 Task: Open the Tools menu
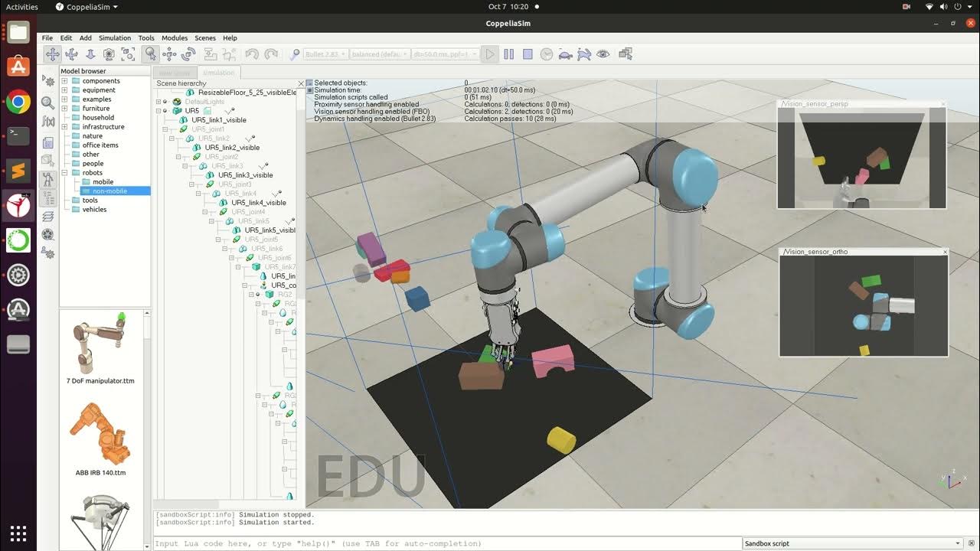tap(146, 37)
